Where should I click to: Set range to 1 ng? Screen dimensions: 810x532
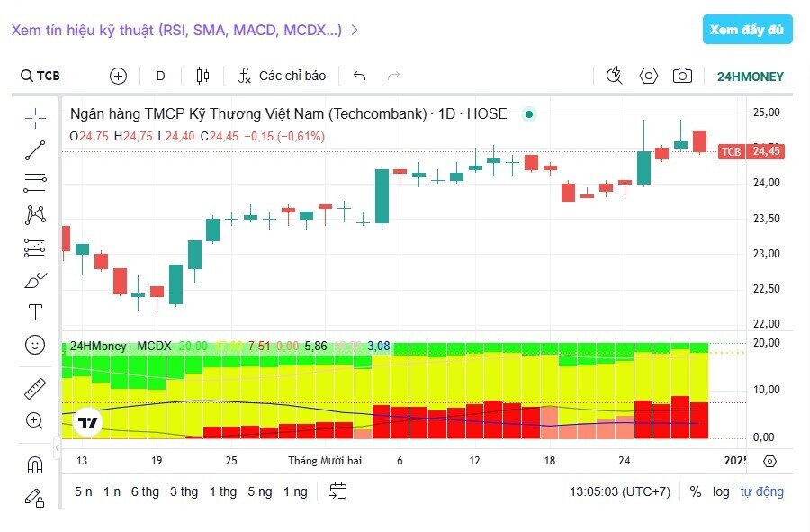(x=295, y=491)
